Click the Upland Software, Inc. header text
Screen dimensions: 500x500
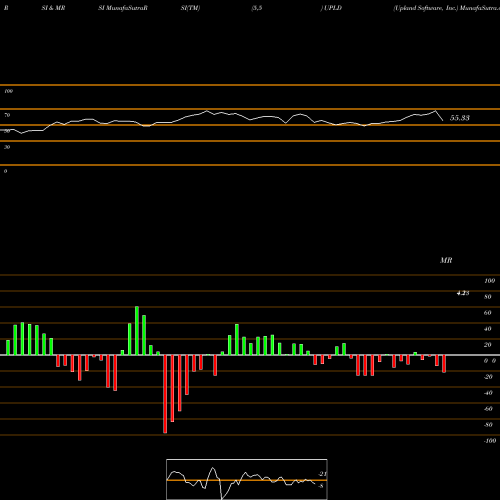(x=426, y=8)
